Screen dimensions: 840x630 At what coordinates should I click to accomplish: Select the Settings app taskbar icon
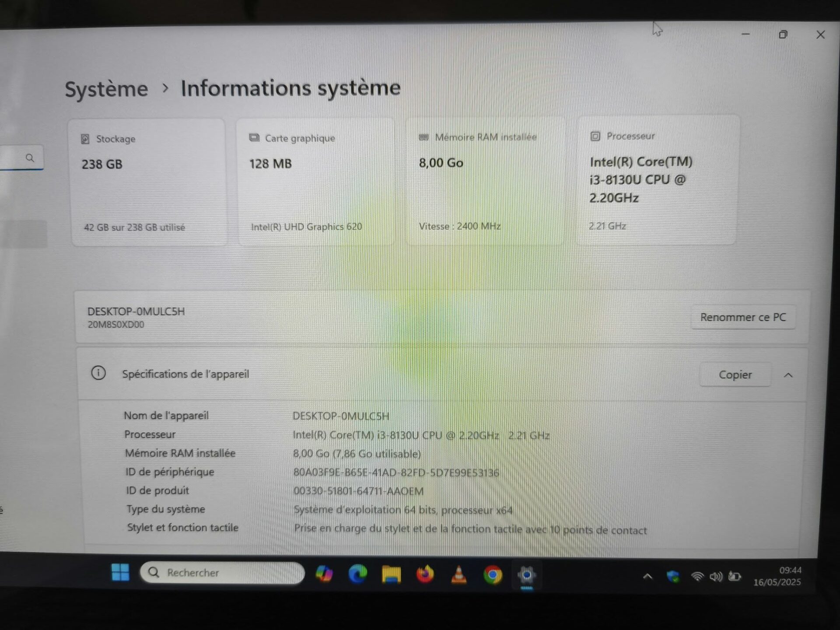(526, 575)
